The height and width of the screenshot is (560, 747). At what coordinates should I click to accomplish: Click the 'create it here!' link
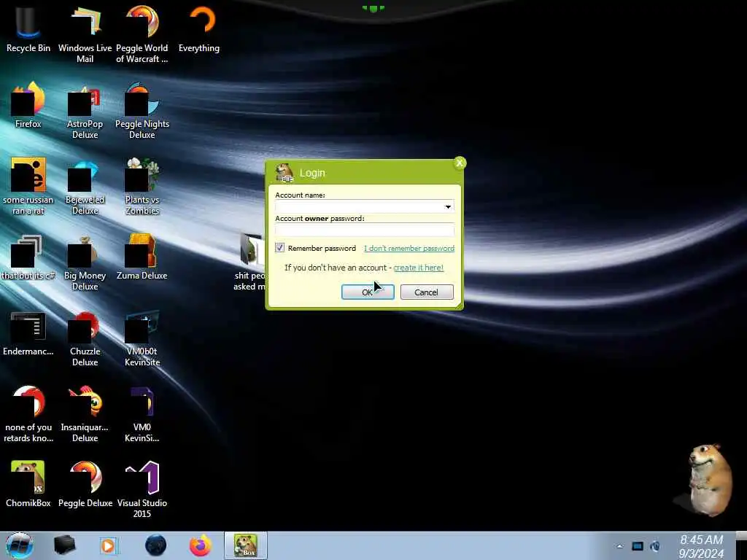click(418, 268)
